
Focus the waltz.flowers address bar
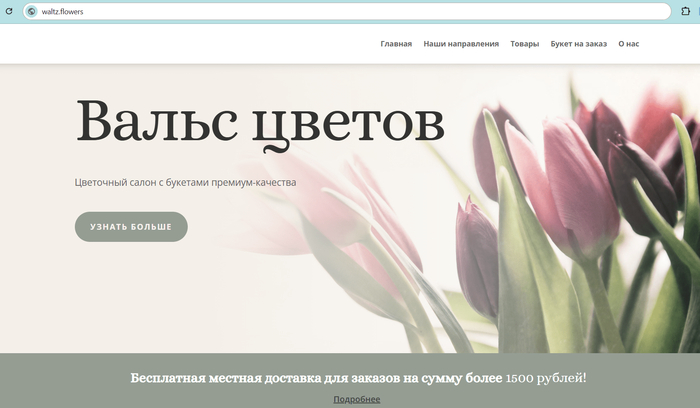(300, 12)
